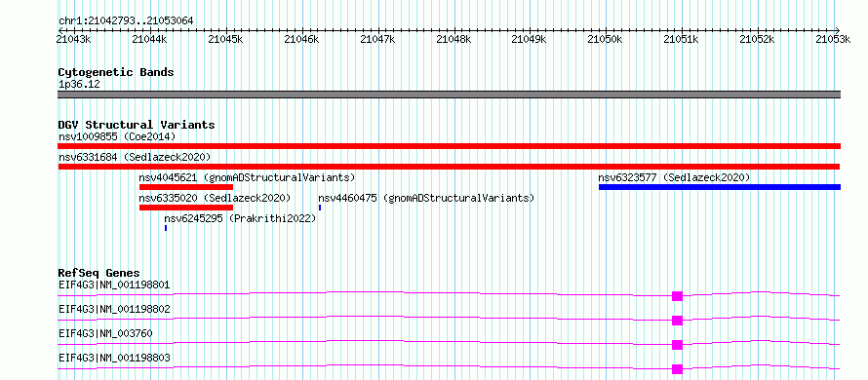Click the 21045k ruler tick label

[x=225, y=39]
